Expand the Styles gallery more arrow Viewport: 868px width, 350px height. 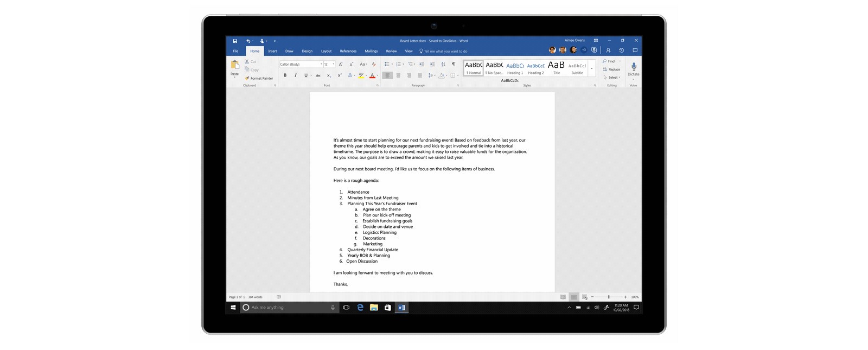click(x=591, y=68)
